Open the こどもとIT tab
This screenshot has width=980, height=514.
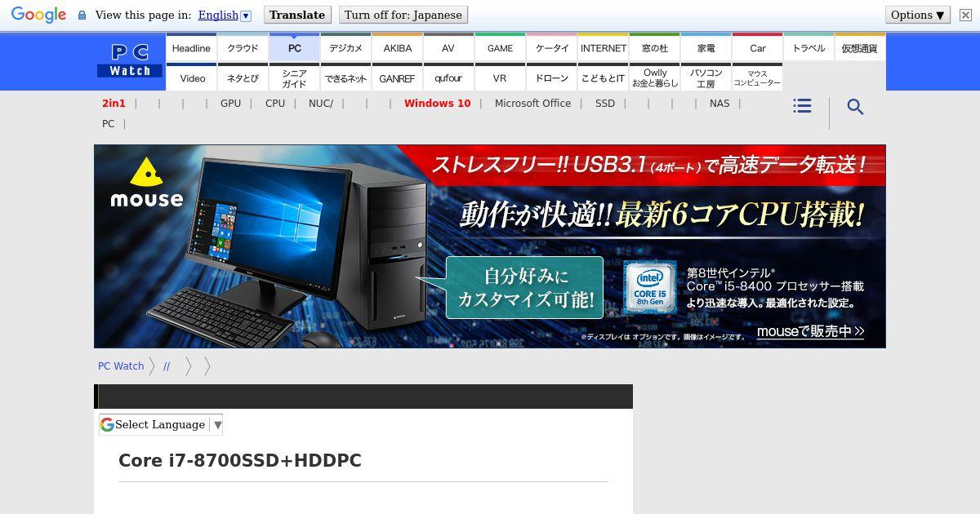pos(603,78)
